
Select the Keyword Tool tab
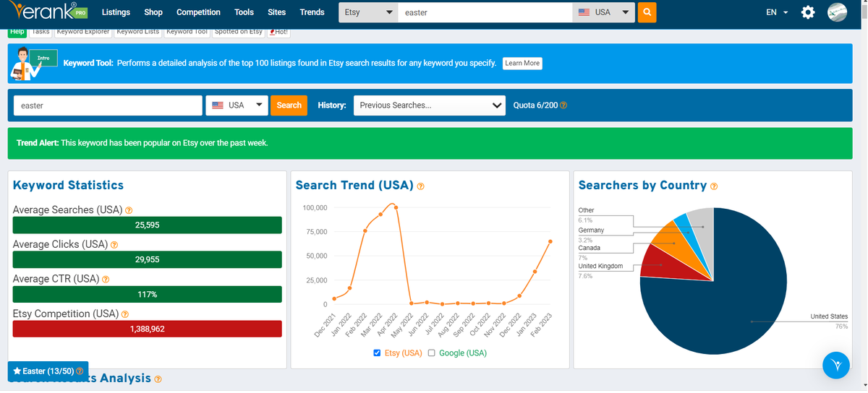[187, 32]
